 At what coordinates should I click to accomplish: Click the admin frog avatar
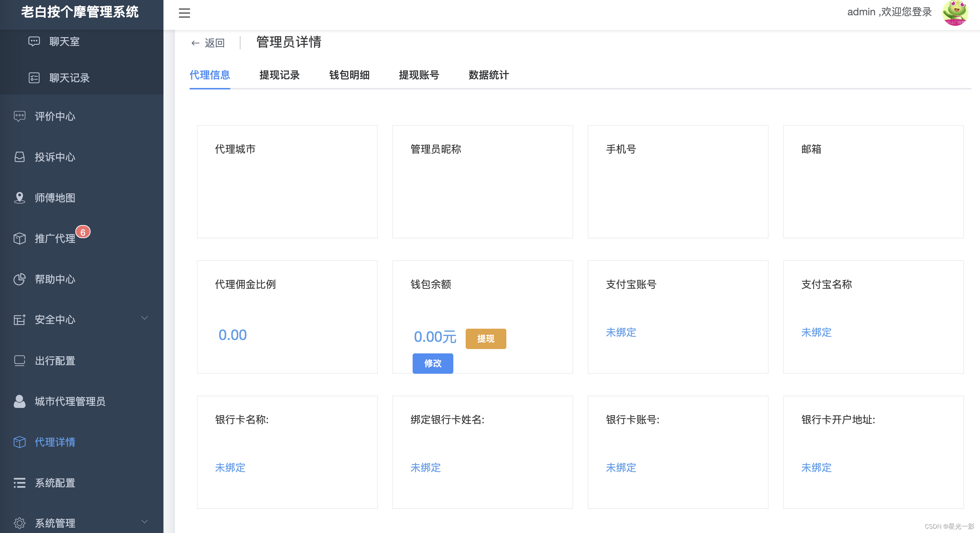point(955,13)
